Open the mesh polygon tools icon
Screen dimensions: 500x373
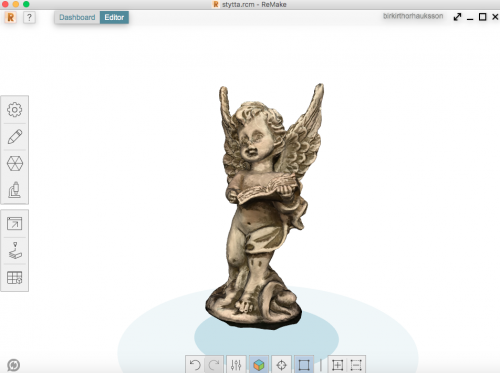pyautogui.click(x=15, y=164)
